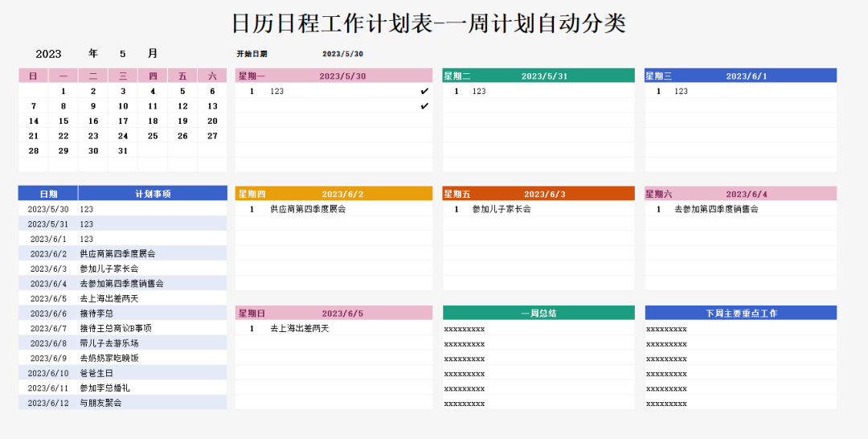Screen dimensions: 868x439
Task: Click the 2023/6/4 date in 星期六 header
Action: point(747,195)
